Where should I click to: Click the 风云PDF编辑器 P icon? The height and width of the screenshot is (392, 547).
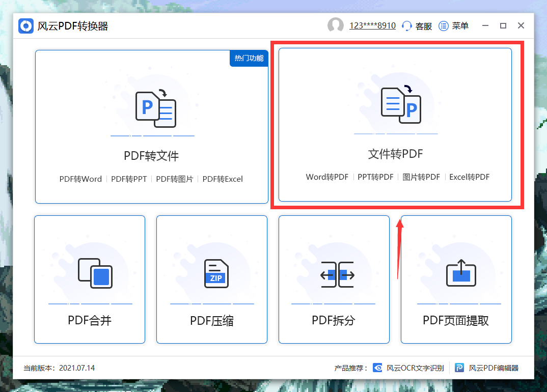click(459, 368)
